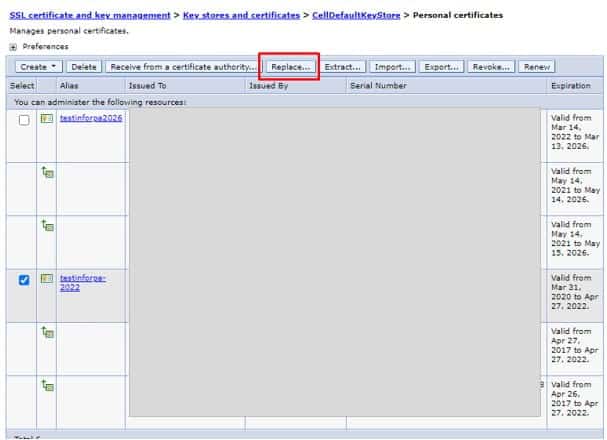The height and width of the screenshot is (440, 607).
Task: Click chain icon in row valid from Apr 27, 2017
Action: click(x=48, y=332)
